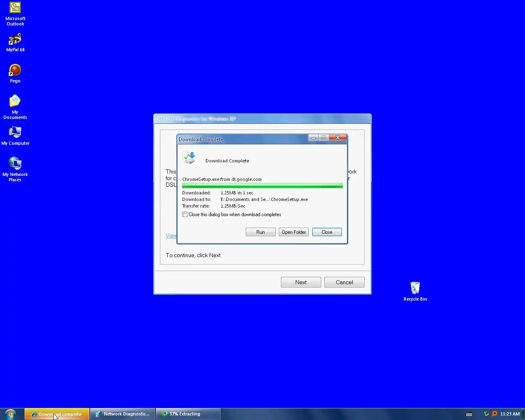Select the MyPal 68 desktop icon

15,43
